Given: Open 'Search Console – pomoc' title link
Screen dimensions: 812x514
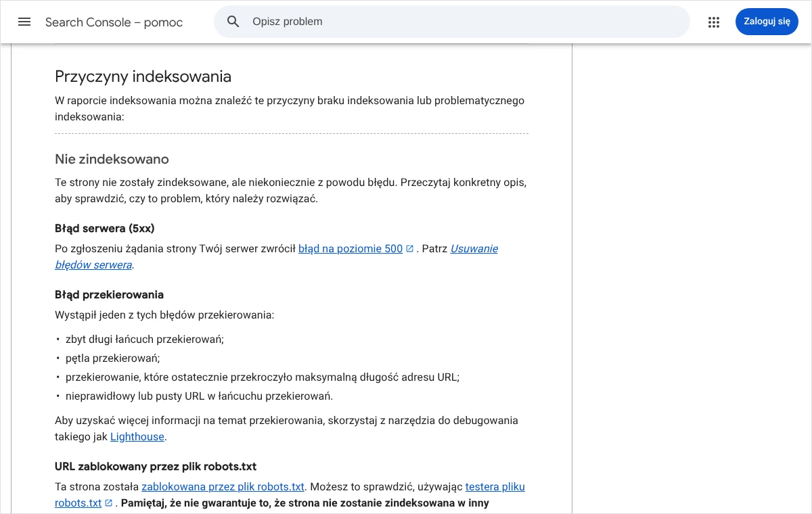Looking at the screenshot, I should tap(114, 22).
